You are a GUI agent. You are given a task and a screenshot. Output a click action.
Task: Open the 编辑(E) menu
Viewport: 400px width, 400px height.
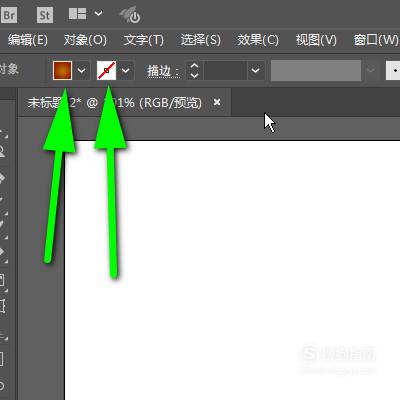click(28, 40)
